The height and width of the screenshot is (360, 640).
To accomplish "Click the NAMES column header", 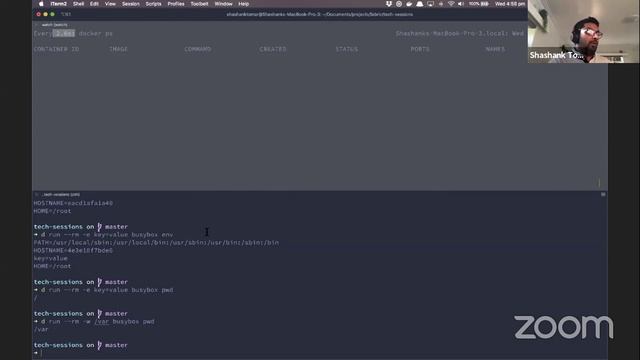I will coord(495,49).
